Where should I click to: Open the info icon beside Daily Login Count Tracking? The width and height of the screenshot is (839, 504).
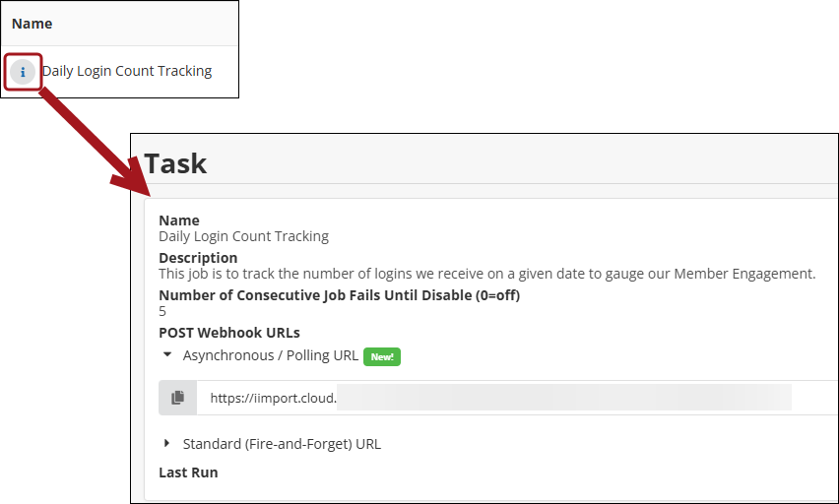click(x=23, y=72)
